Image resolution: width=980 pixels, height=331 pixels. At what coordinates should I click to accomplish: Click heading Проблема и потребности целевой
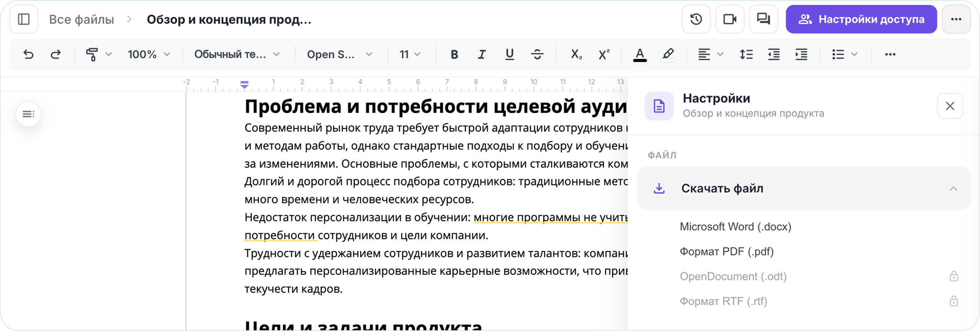436,106
